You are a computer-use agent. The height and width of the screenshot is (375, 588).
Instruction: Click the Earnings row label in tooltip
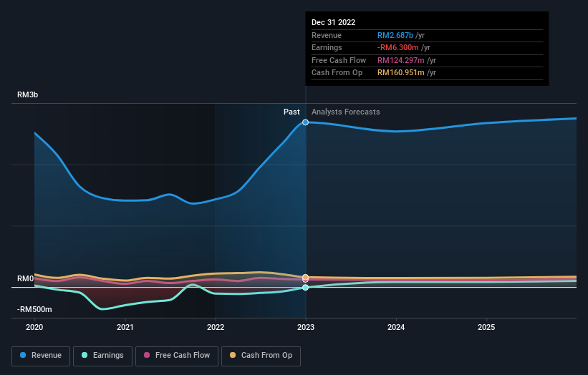pos(327,47)
